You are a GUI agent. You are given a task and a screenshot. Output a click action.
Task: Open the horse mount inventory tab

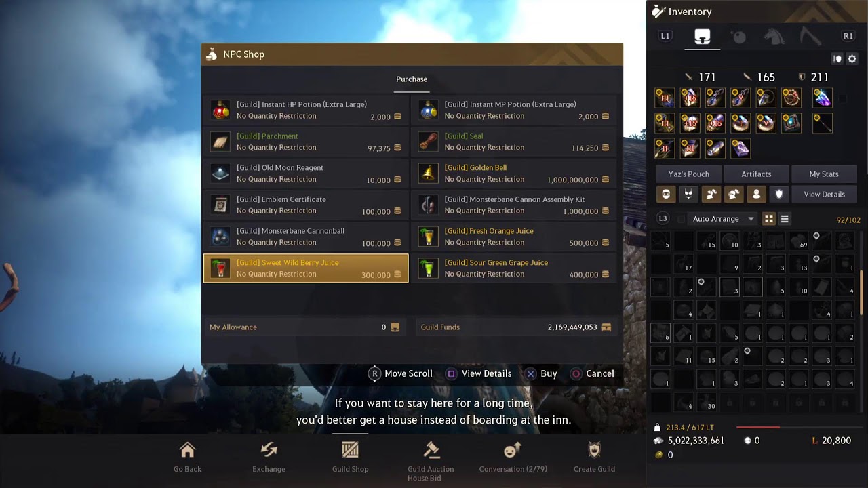pyautogui.click(x=774, y=37)
